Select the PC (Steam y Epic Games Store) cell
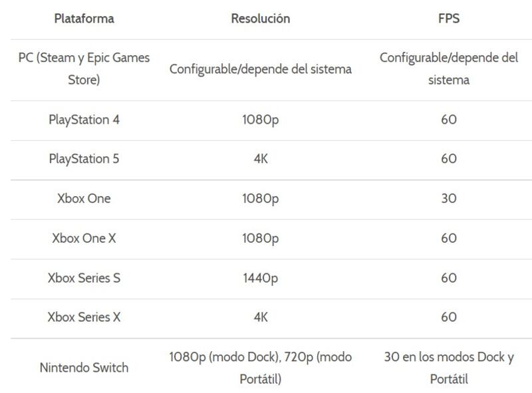532x393 pixels. tap(84, 69)
